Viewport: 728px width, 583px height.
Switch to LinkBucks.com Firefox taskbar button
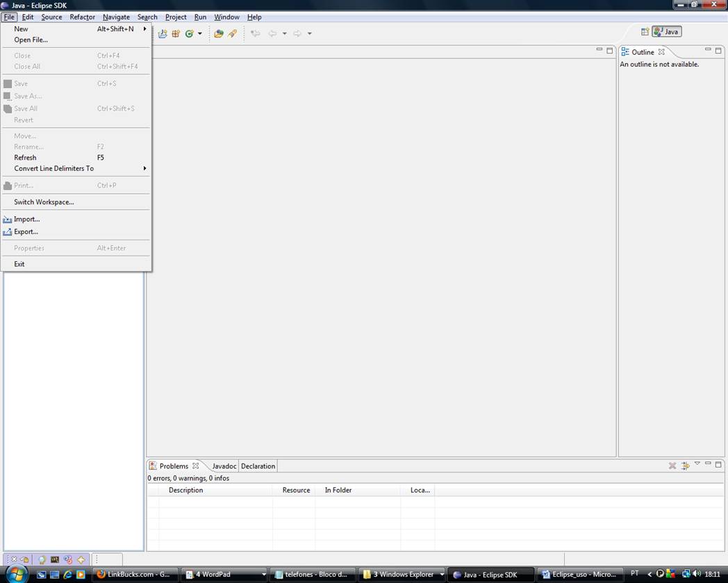pos(135,574)
